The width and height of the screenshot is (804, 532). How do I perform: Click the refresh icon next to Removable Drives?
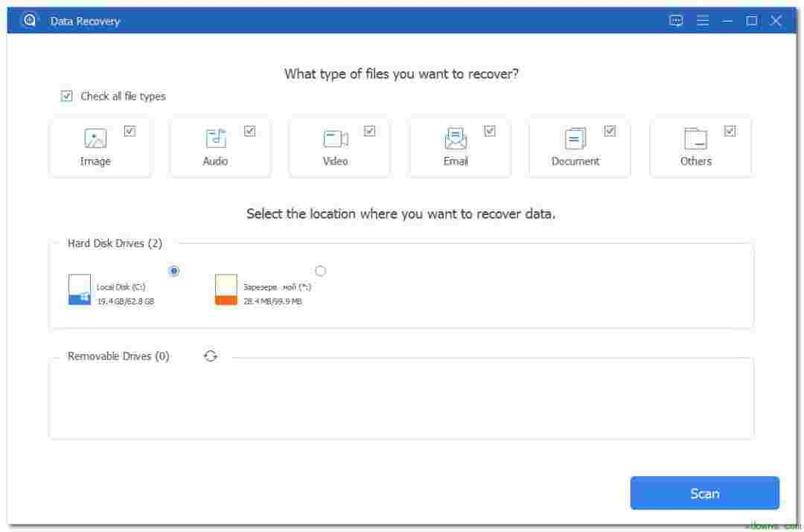[209, 356]
